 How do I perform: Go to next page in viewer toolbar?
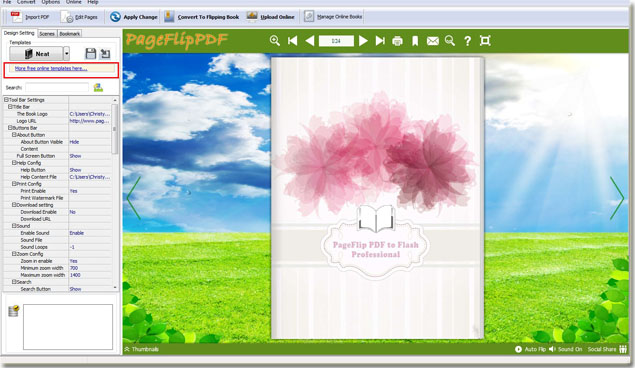click(x=363, y=40)
